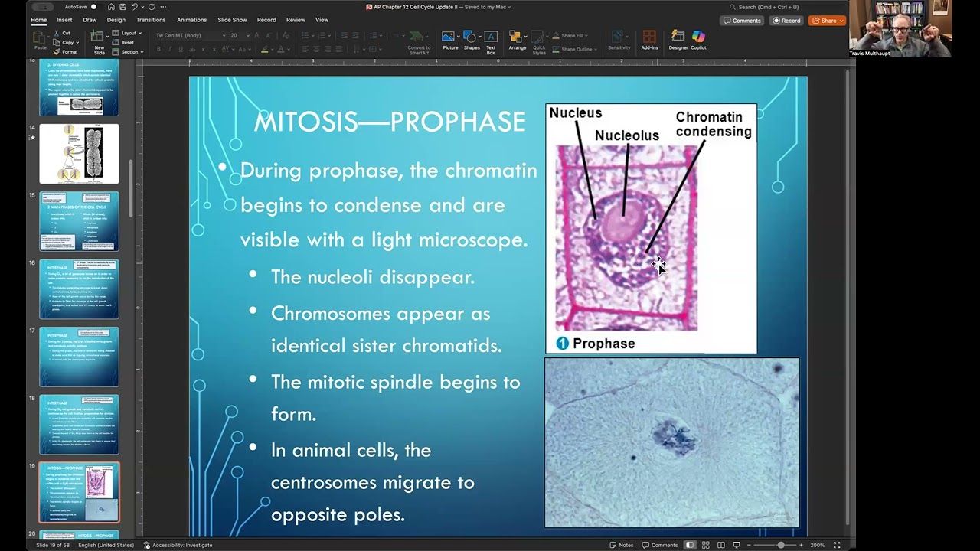Undo the last action
This screenshot has height=551, width=980.
(x=135, y=7)
